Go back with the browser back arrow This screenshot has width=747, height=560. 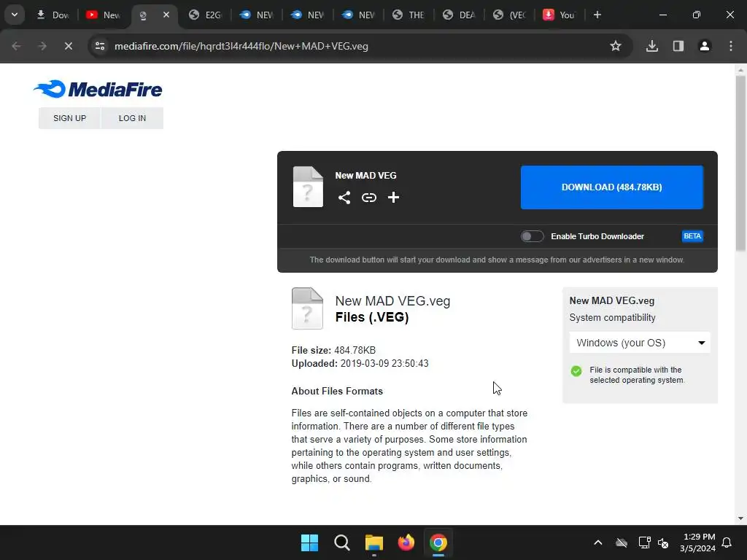pos(16,46)
